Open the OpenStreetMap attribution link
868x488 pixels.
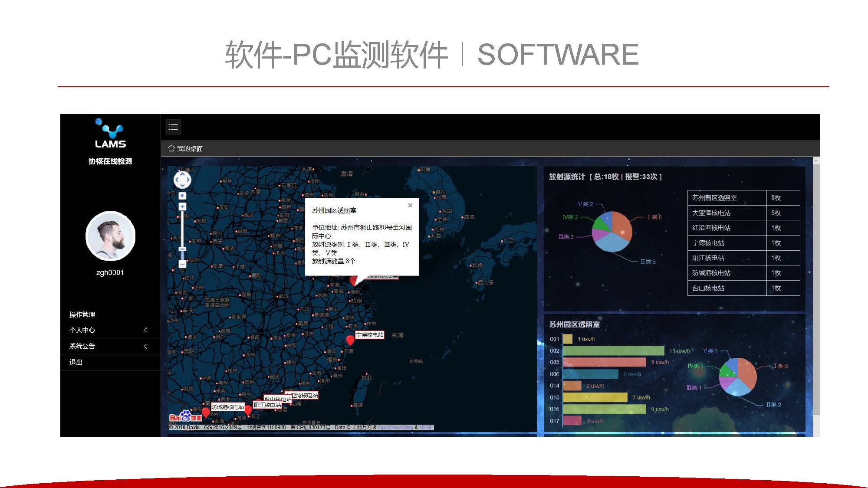tap(395, 427)
